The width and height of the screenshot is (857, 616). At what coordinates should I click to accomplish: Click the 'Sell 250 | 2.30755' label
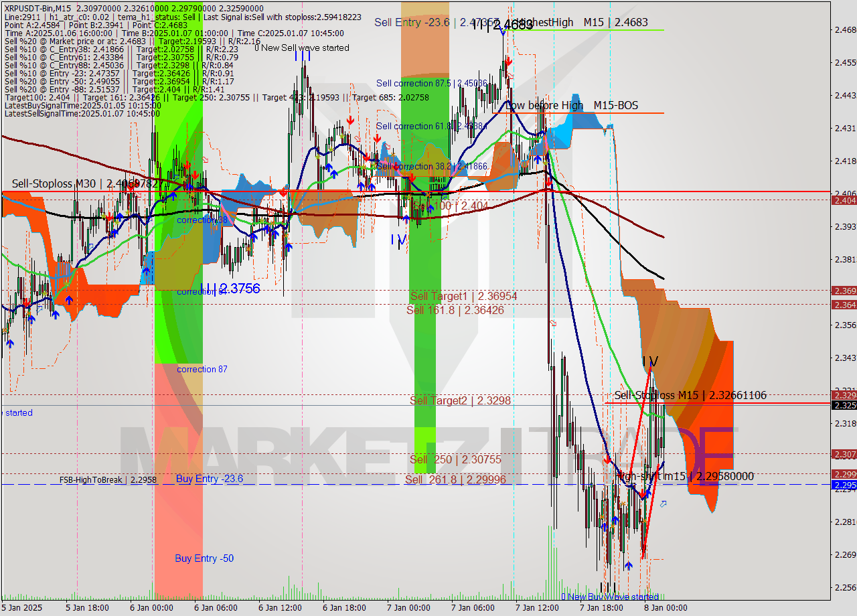(x=455, y=459)
